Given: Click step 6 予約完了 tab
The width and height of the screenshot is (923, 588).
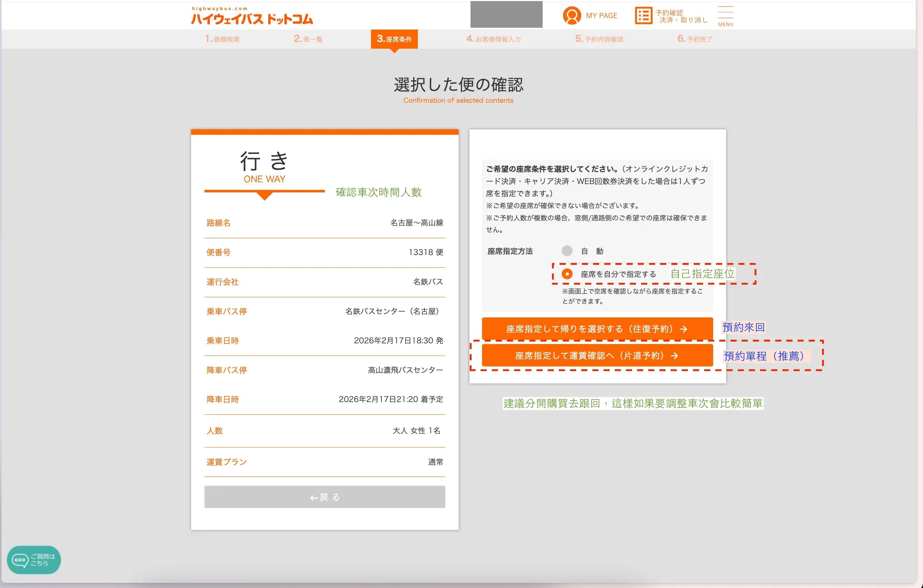Looking at the screenshot, I should pyautogui.click(x=694, y=39).
